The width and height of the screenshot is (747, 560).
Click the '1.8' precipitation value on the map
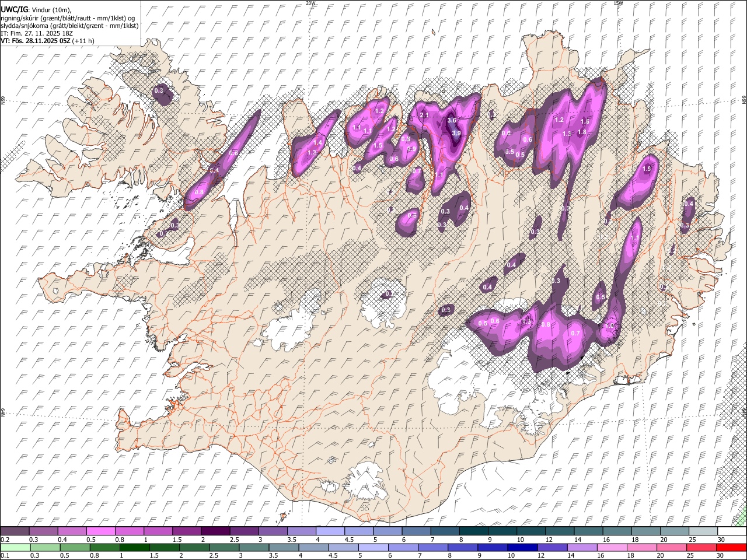582,132
